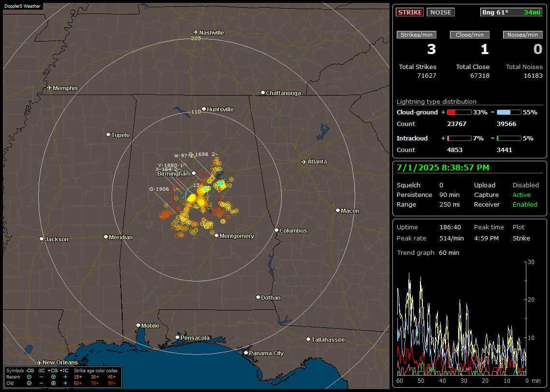The image size is (550, 392).
Task: Click the 15+ strike age color code
Action: (78, 377)
